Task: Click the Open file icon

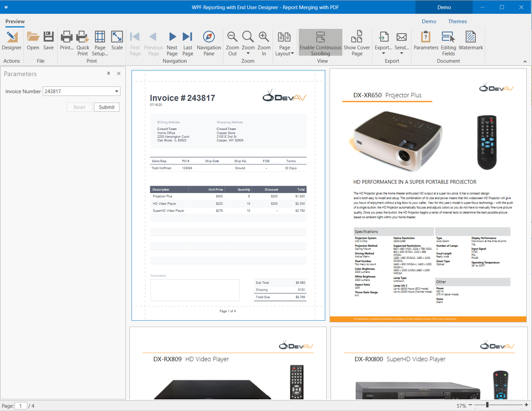Action: (x=33, y=41)
